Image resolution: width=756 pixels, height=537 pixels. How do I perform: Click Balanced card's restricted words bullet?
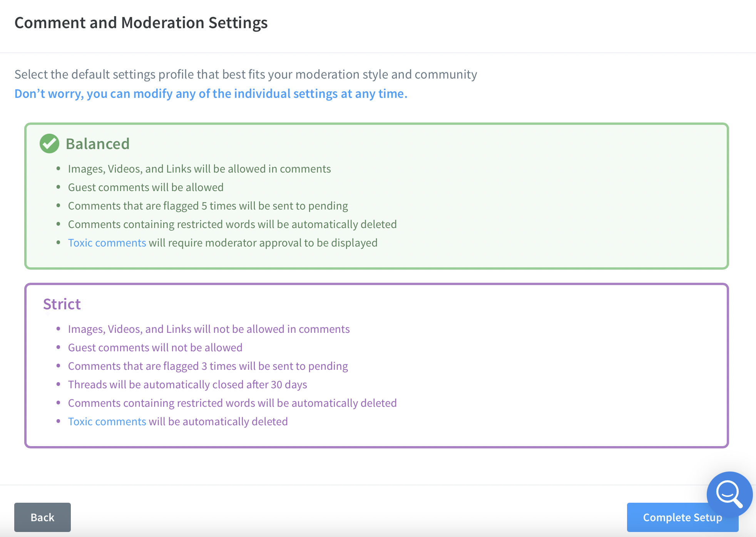click(x=232, y=224)
